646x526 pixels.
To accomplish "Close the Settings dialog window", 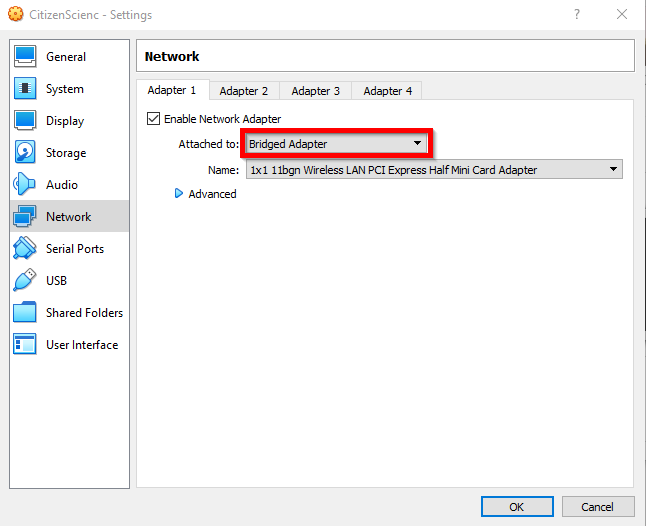I will click(x=622, y=14).
